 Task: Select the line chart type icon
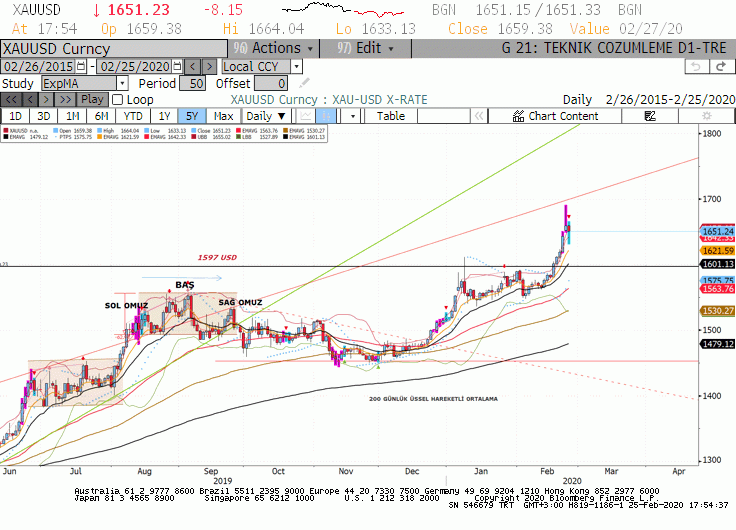point(306,116)
